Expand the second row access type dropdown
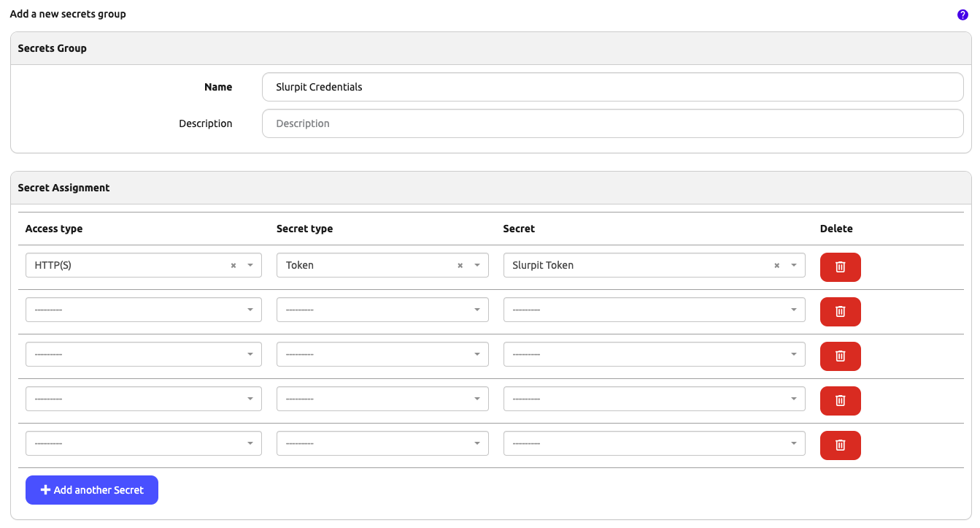Image resolution: width=980 pixels, height=528 pixels. pos(143,310)
